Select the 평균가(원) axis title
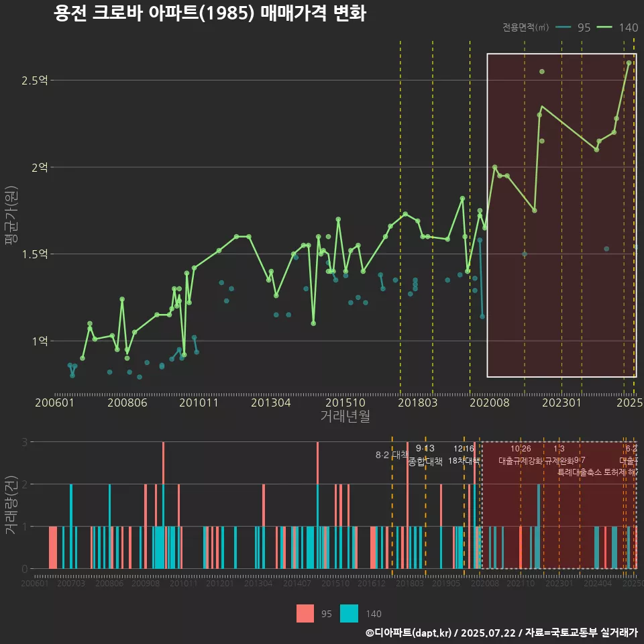Screen dimensions: 644x644 click(11, 215)
